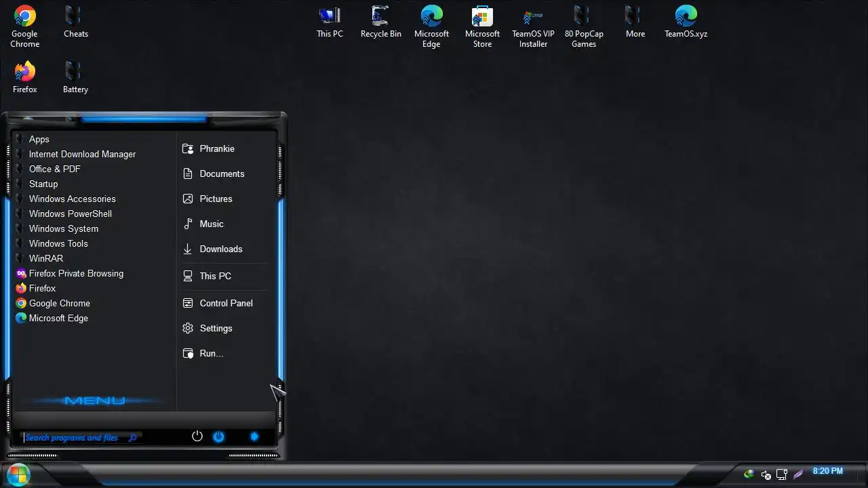
Task: Select the 80 PopCap Games desktop icon
Action: (x=584, y=27)
